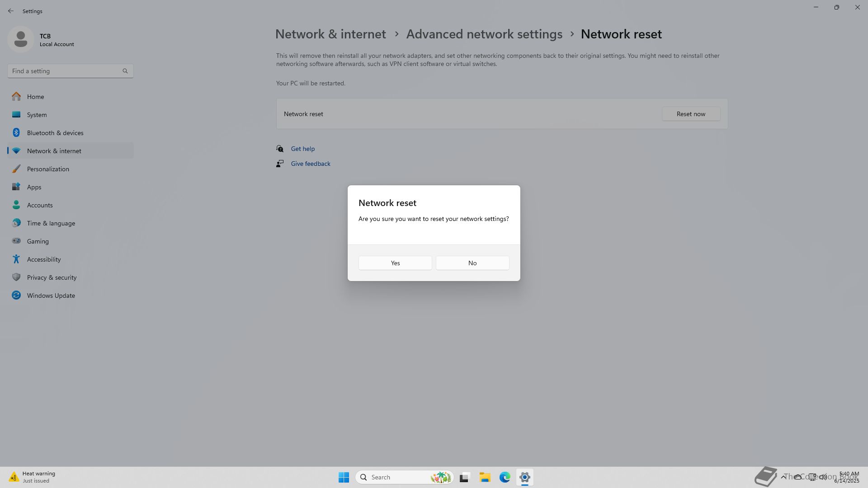Open Apps settings from sidebar icon

[16, 187]
